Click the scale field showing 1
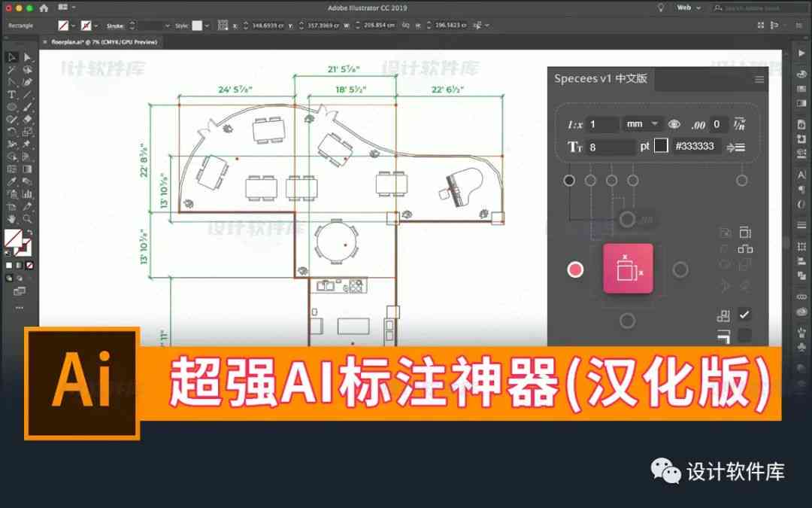The width and height of the screenshot is (812, 508). coord(603,124)
